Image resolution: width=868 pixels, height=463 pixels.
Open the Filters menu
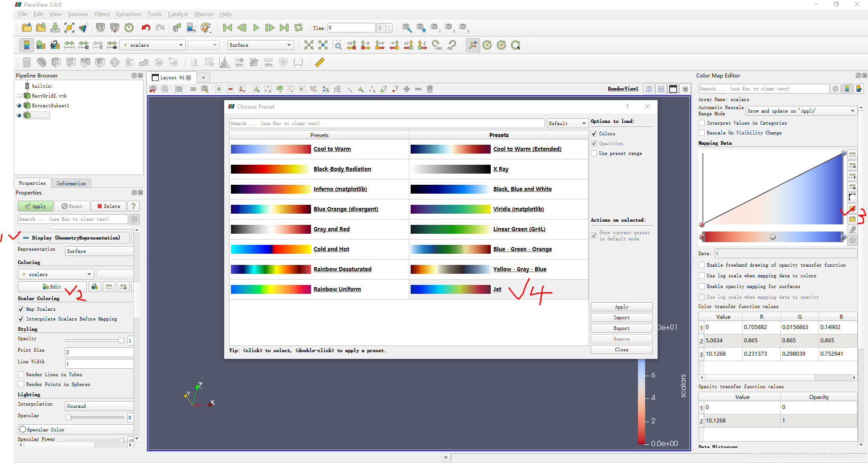tap(102, 14)
